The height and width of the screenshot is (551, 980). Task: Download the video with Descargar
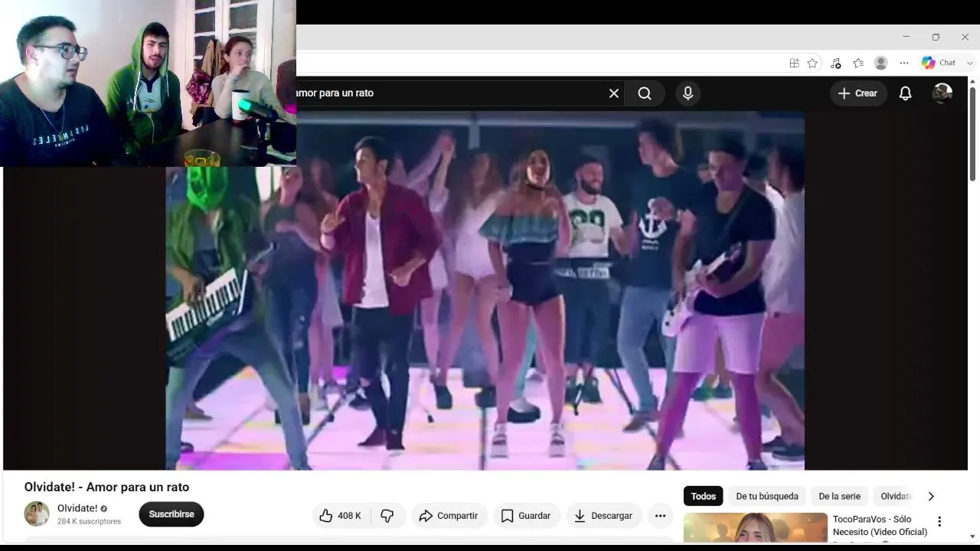[603, 516]
